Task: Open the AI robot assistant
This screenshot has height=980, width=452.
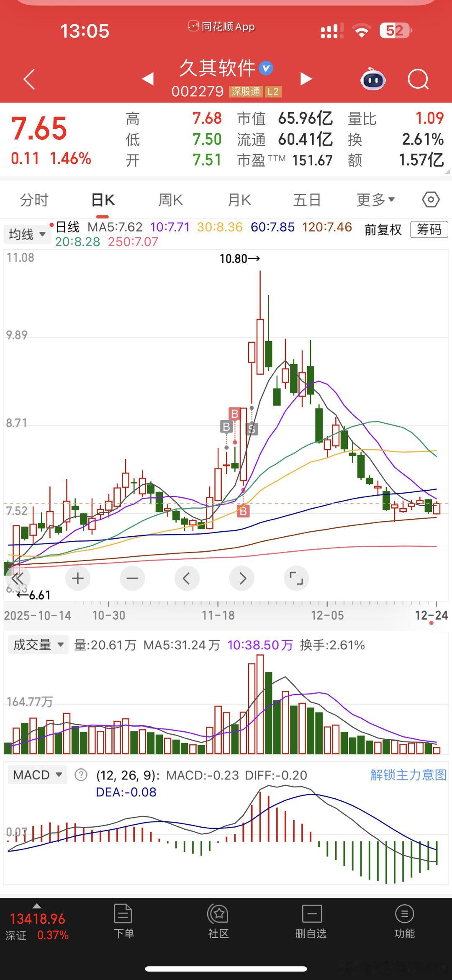Action: coord(372,79)
